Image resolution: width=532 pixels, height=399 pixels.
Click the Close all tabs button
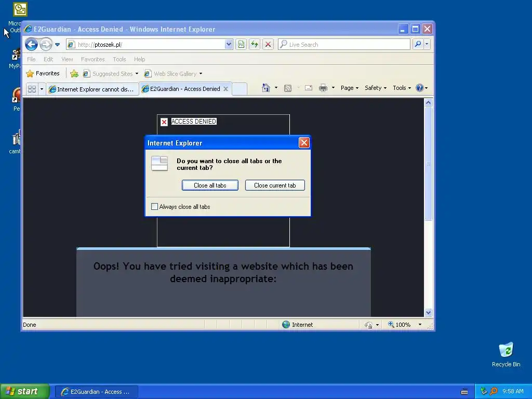pyautogui.click(x=210, y=185)
